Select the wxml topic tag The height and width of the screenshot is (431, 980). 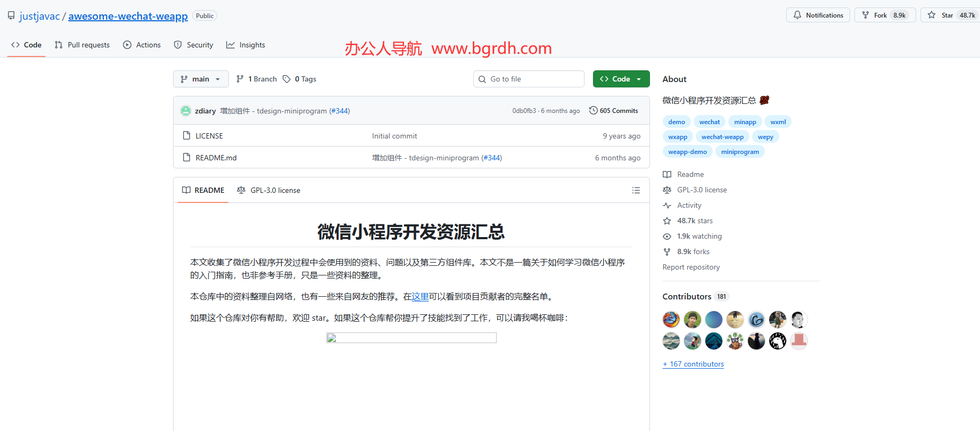pyautogui.click(x=778, y=122)
